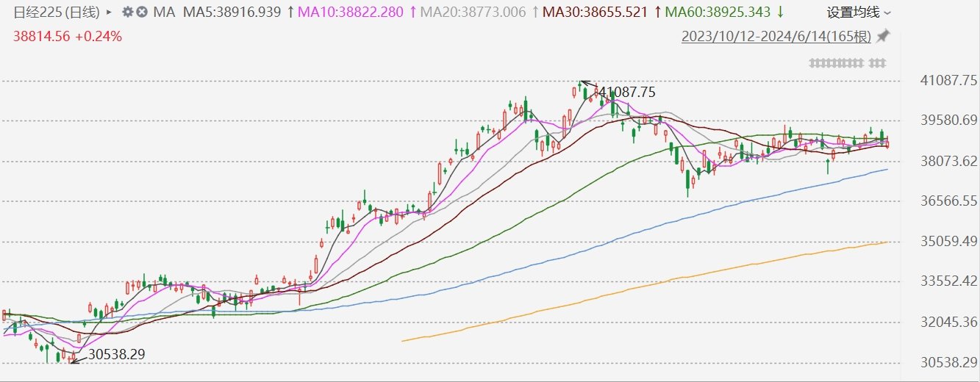Click the green MA60 value label

tap(718, 12)
